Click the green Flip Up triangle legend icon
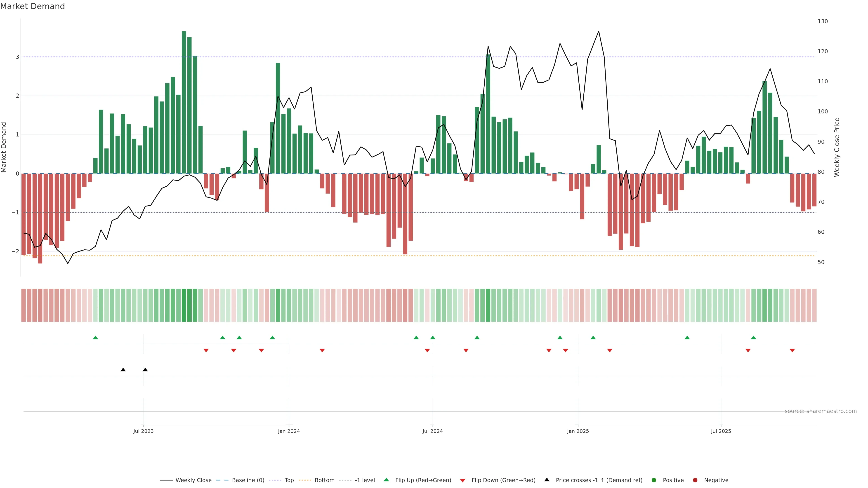This screenshot has width=868, height=488. pyautogui.click(x=386, y=480)
